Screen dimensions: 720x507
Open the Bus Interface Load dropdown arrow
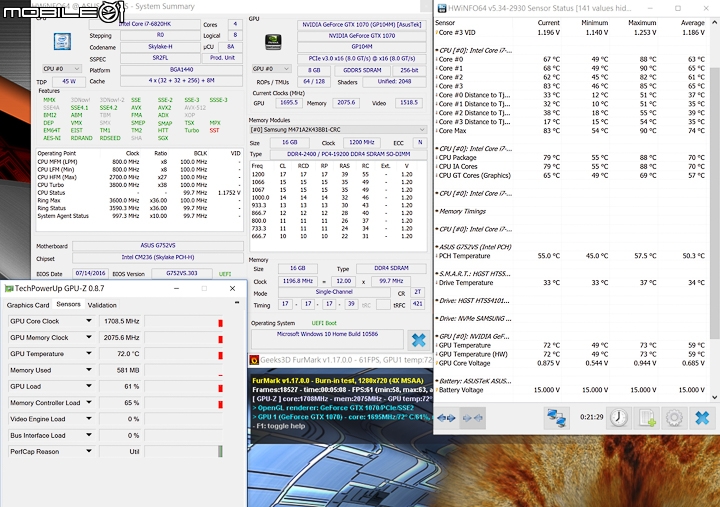click(89, 435)
